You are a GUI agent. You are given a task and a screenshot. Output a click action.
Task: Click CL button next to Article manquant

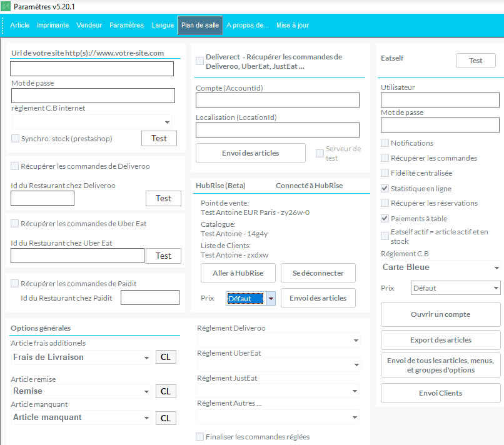point(166,418)
